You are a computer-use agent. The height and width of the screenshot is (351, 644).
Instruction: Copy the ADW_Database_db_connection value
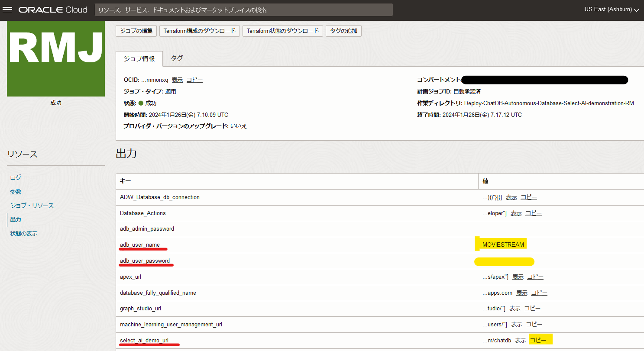click(x=529, y=197)
